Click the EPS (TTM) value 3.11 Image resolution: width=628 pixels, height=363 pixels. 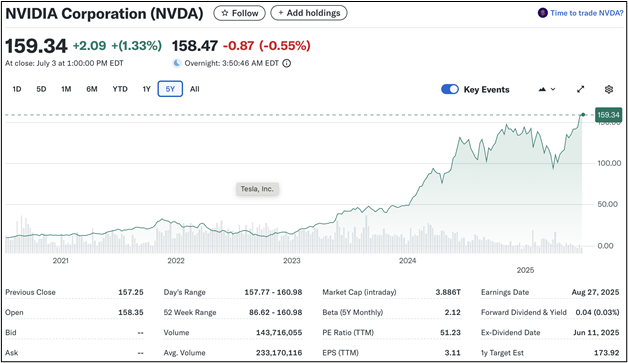[453, 353]
